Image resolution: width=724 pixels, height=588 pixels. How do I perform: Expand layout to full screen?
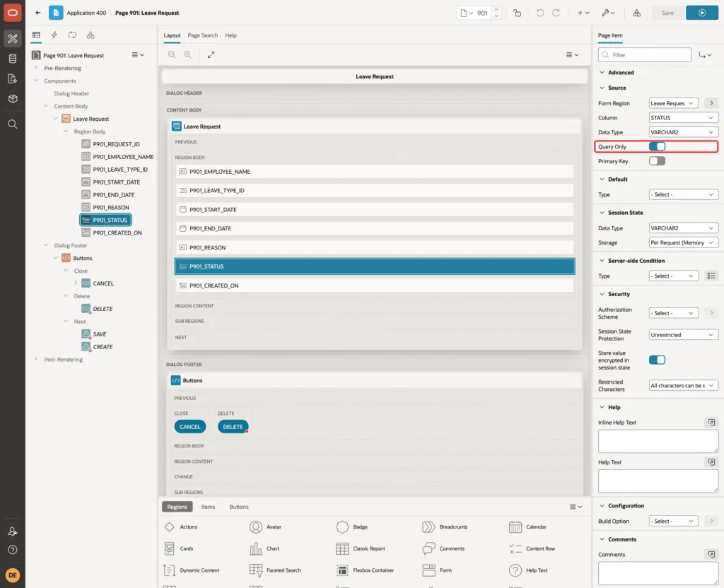(211, 54)
